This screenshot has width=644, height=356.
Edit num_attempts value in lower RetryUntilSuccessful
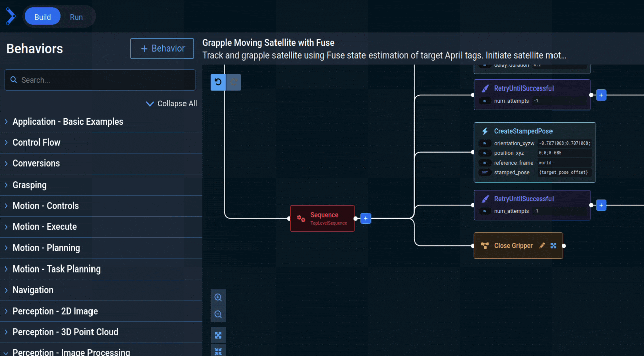coord(559,211)
